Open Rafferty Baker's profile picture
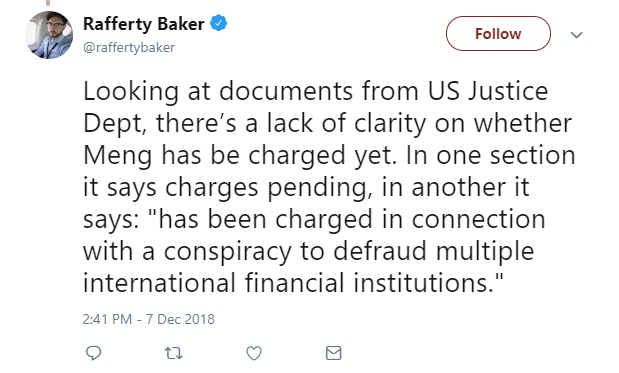Viewport: 619px width, 373px height. coord(49,35)
